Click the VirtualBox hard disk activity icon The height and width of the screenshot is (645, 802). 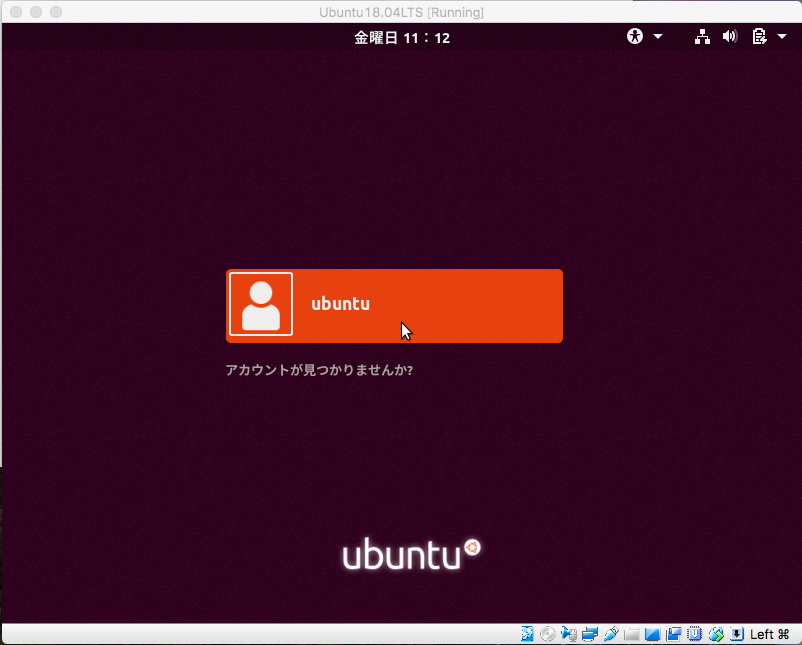527,634
